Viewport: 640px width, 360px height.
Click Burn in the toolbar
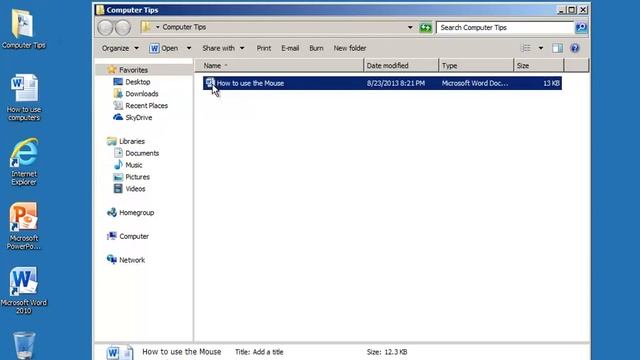[316, 48]
